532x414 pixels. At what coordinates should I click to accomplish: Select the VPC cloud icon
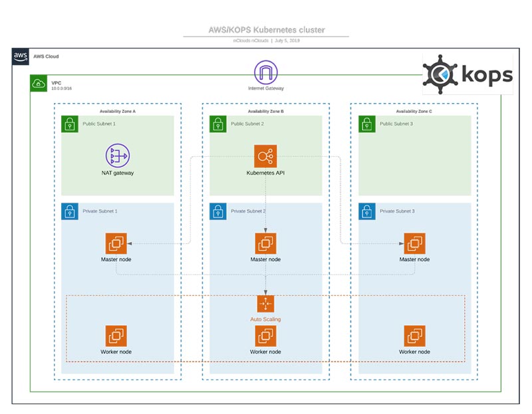(x=39, y=84)
